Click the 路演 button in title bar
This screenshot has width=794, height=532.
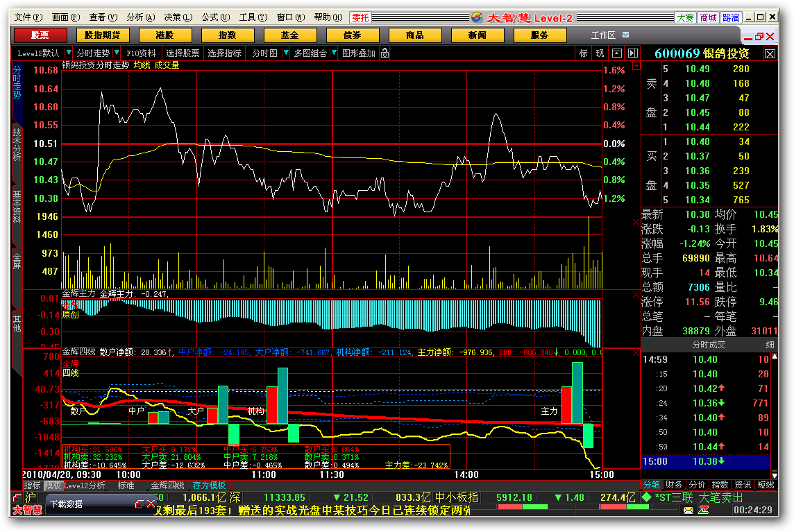731,18
